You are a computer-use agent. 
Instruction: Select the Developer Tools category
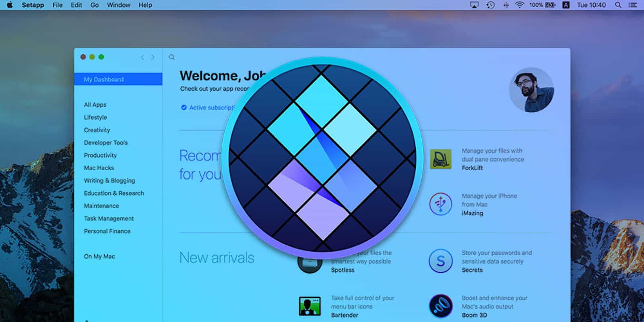click(x=106, y=142)
